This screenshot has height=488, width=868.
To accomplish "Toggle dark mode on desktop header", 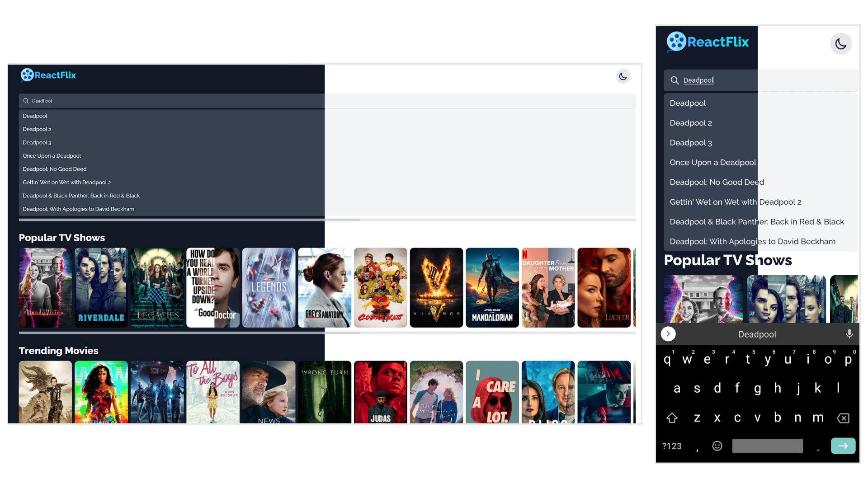I will (623, 76).
